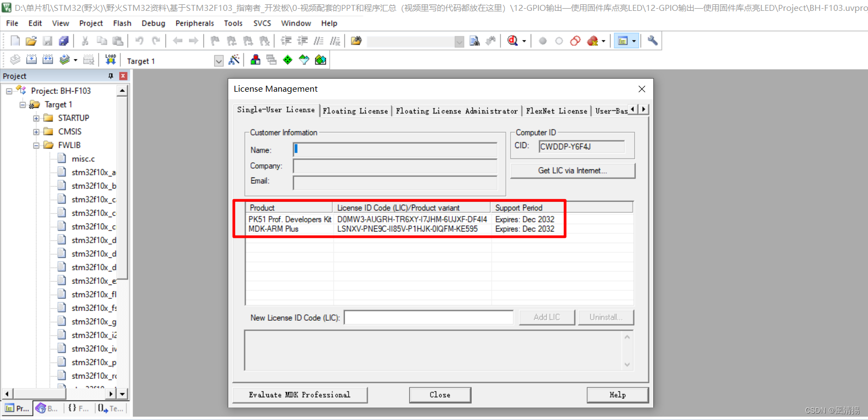Image resolution: width=868 pixels, height=420 pixels.
Task: Open Manage Project Items icon
Action: (x=255, y=60)
